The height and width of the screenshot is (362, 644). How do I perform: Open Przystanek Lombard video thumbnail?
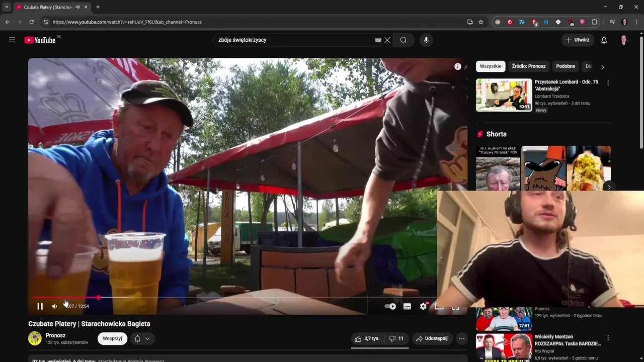pos(504,95)
